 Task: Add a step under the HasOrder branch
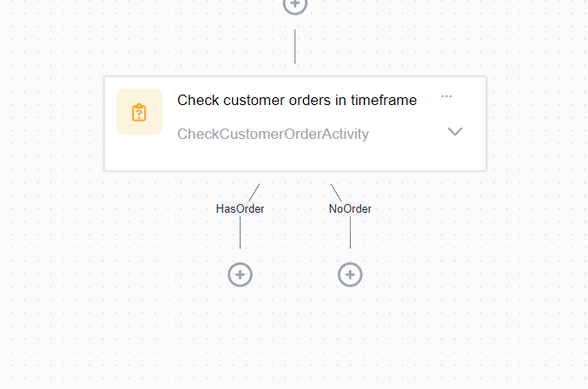coord(240,274)
